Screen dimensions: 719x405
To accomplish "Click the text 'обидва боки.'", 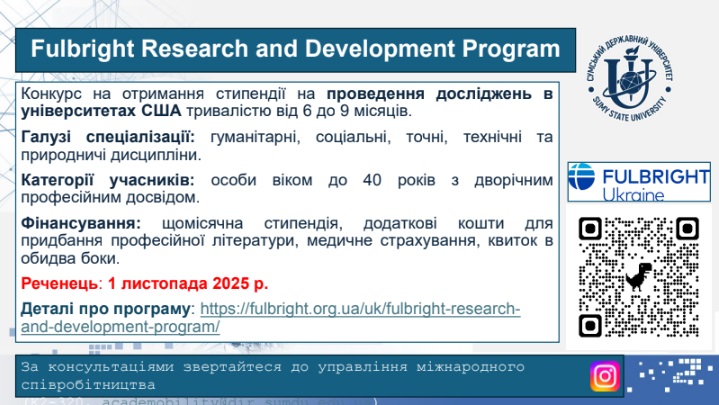I will (x=70, y=258).
